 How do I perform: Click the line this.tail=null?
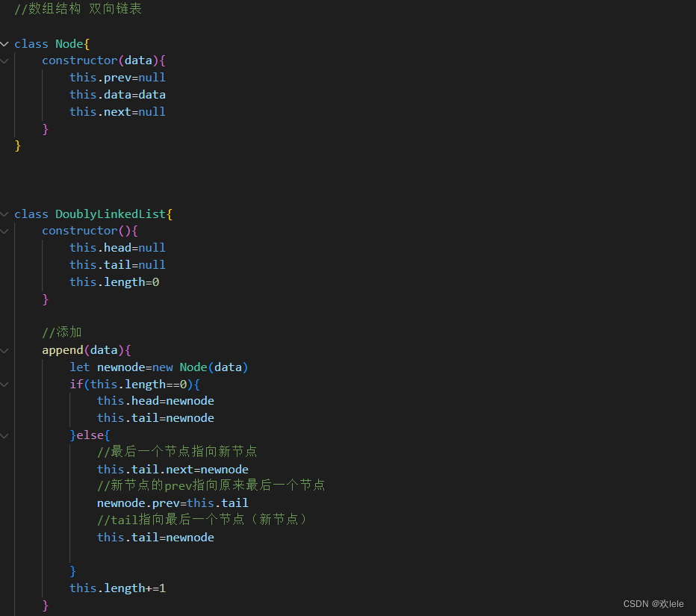[x=118, y=265]
